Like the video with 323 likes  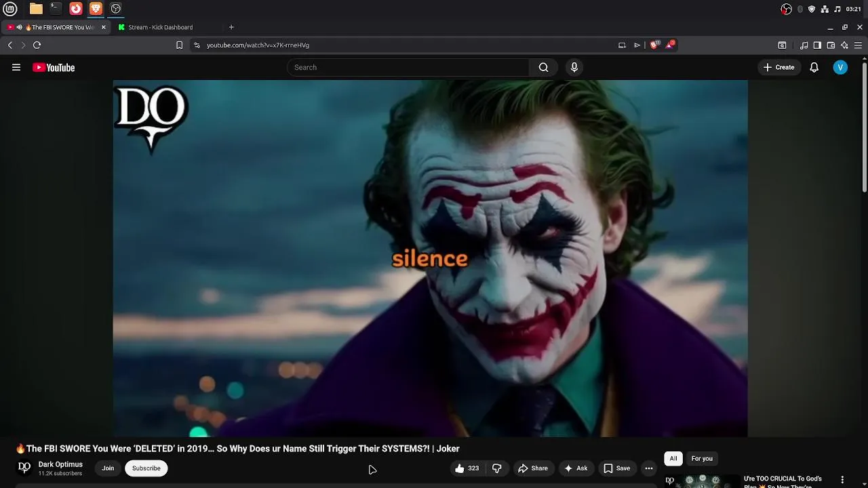pyautogui.click(x=467, y=468)
